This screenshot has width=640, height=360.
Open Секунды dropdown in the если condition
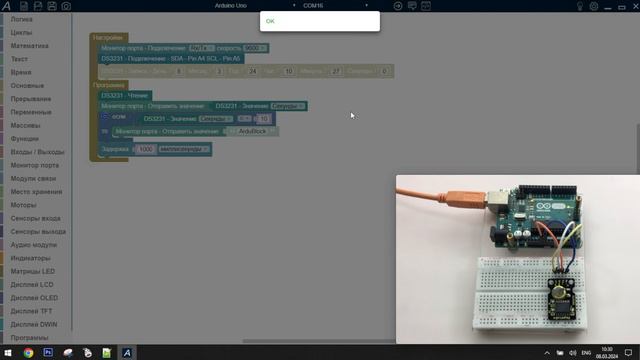(x=216, y=119)
